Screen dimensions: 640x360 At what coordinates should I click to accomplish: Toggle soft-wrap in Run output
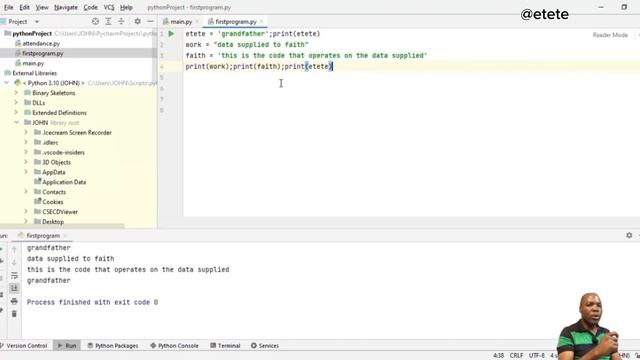point(14,276)
